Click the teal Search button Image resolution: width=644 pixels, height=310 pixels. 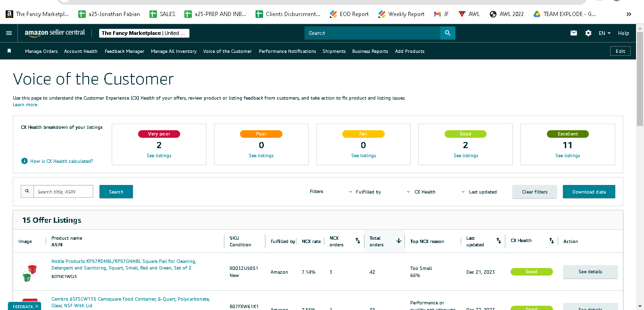click(x=116, y=192)
